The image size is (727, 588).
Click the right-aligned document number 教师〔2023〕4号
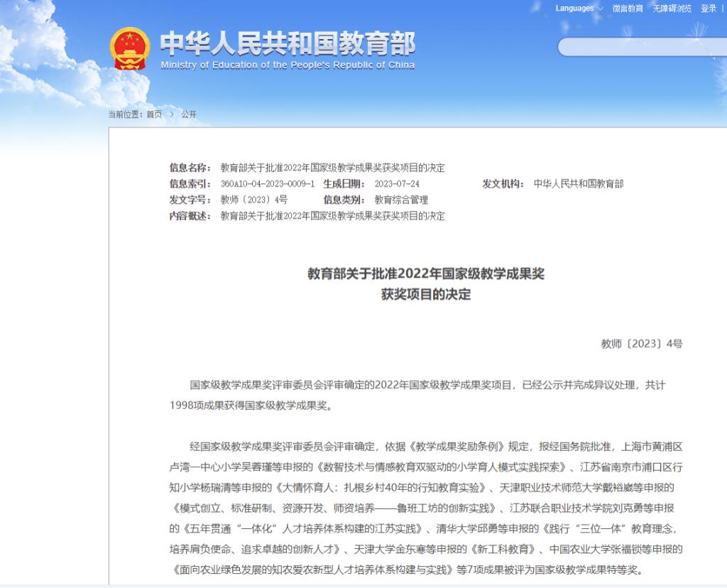(x=642, y=344)
